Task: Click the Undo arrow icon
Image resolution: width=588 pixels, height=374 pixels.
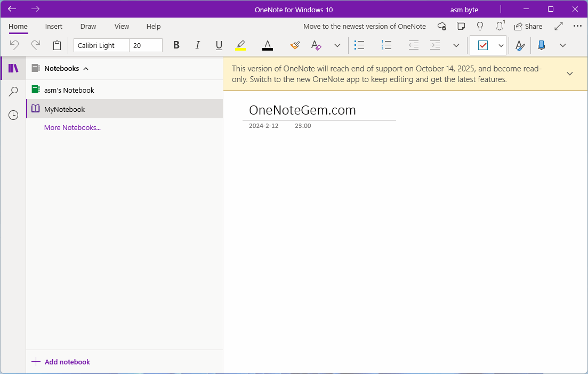Action: pos(14,45)
